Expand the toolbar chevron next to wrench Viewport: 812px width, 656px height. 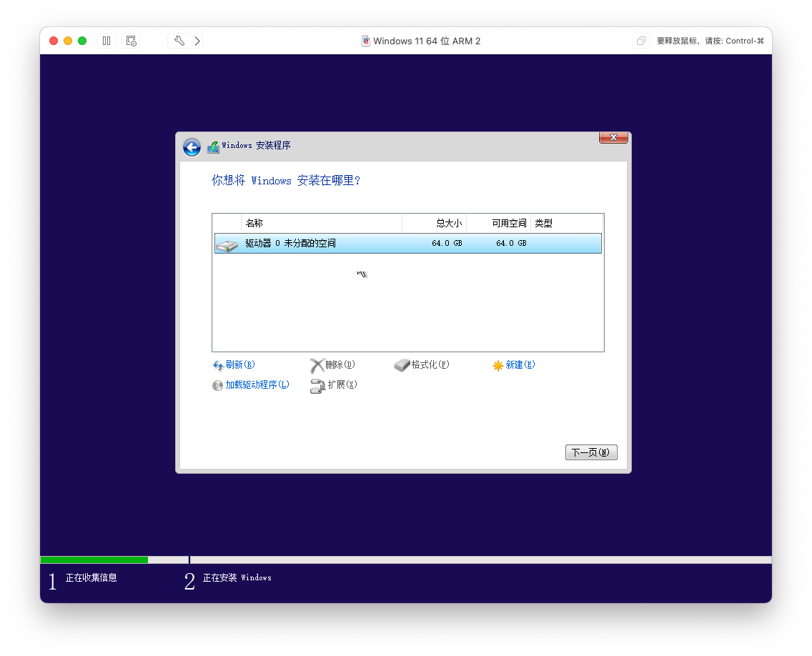point(197,41)
